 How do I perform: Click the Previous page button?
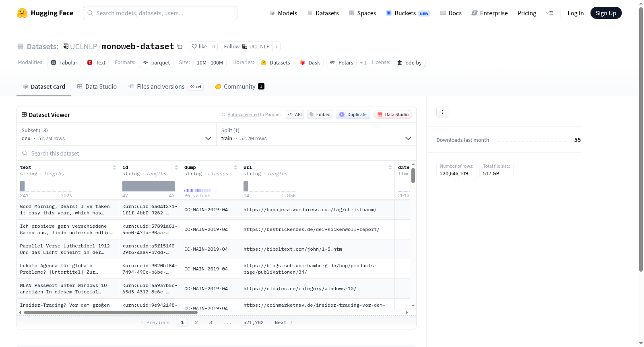point(155,323)
